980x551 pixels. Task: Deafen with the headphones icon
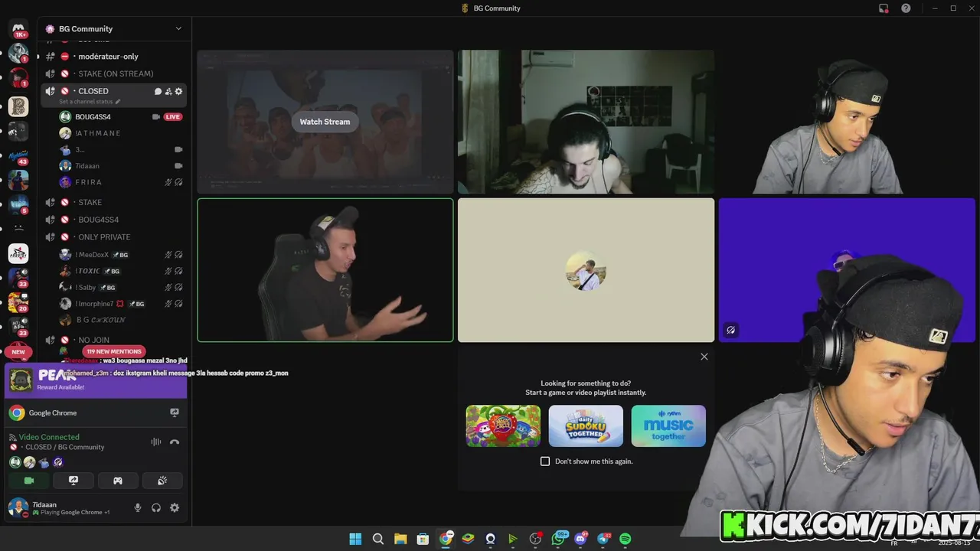point(156,507)
